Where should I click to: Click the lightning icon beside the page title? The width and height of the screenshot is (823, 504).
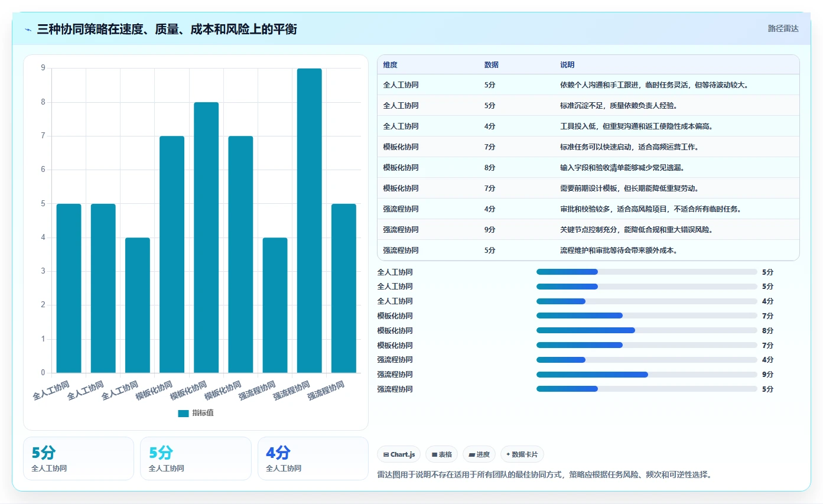(28, 30)
